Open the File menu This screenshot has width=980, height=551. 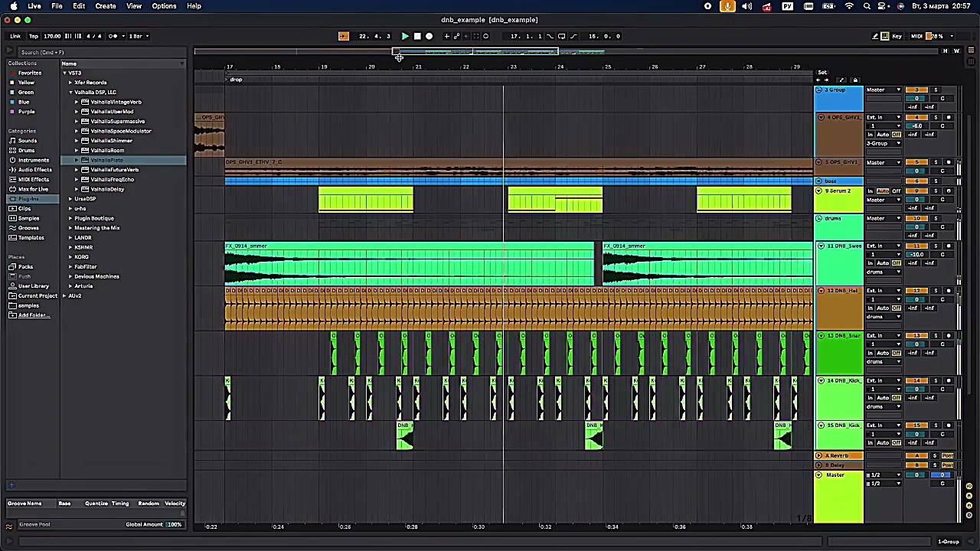57,6
